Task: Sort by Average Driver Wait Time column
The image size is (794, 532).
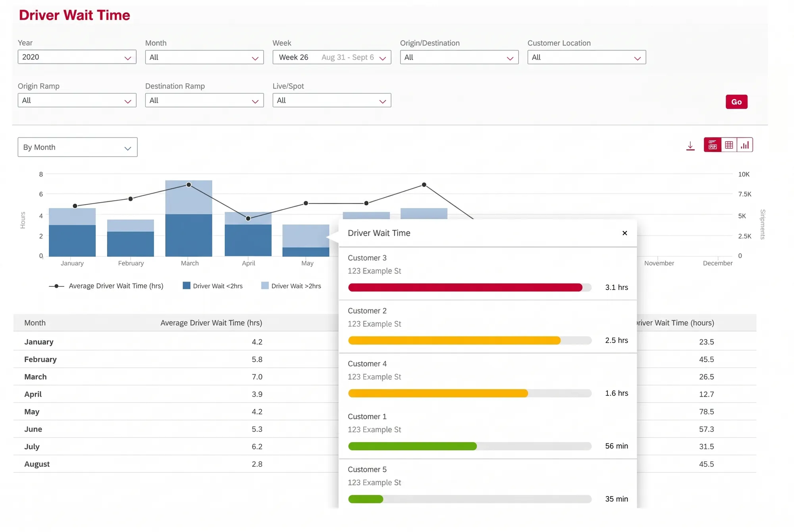Action: click(211, 323)
